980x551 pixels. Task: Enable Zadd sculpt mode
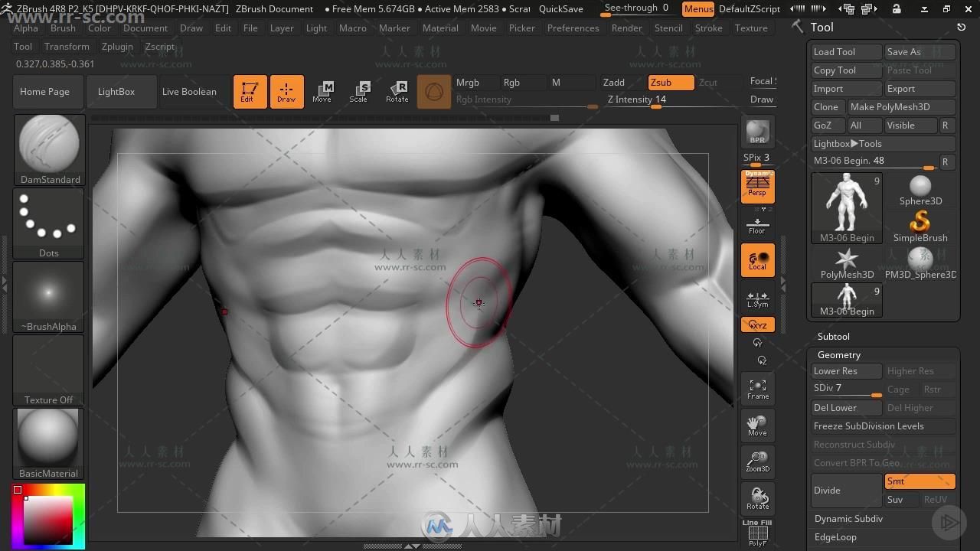[622, 83]
